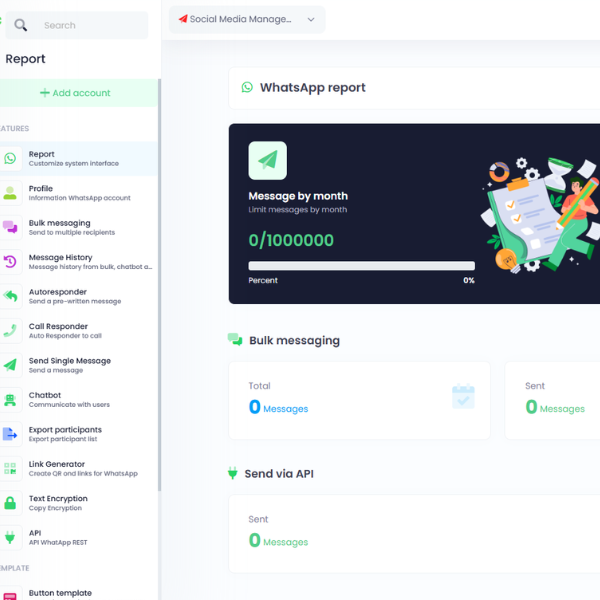Click the Call Responder phone icon
The height and width of the screenshot is (600, 600).
[x=10, y=331]
